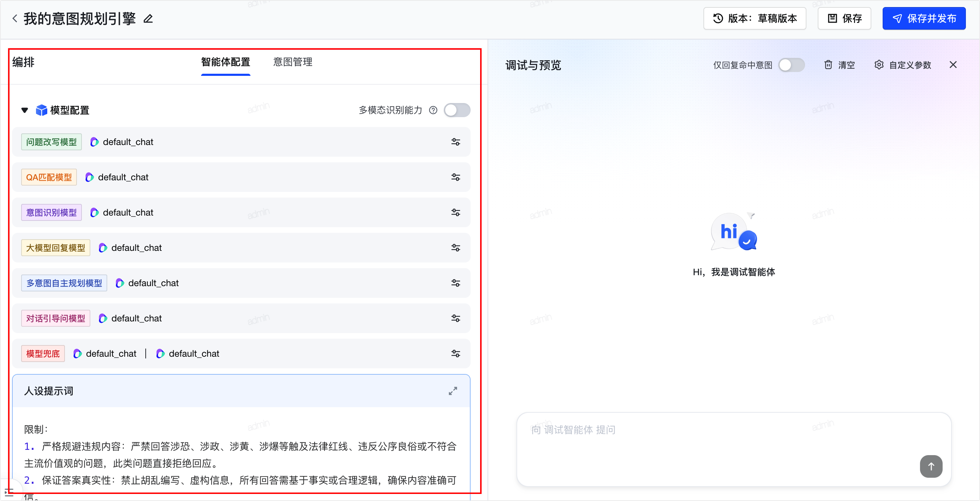Viewport: 980px width, 501px height.
Task: Open settings sliders for 对话引导问模型
Action: pos(455,318)
